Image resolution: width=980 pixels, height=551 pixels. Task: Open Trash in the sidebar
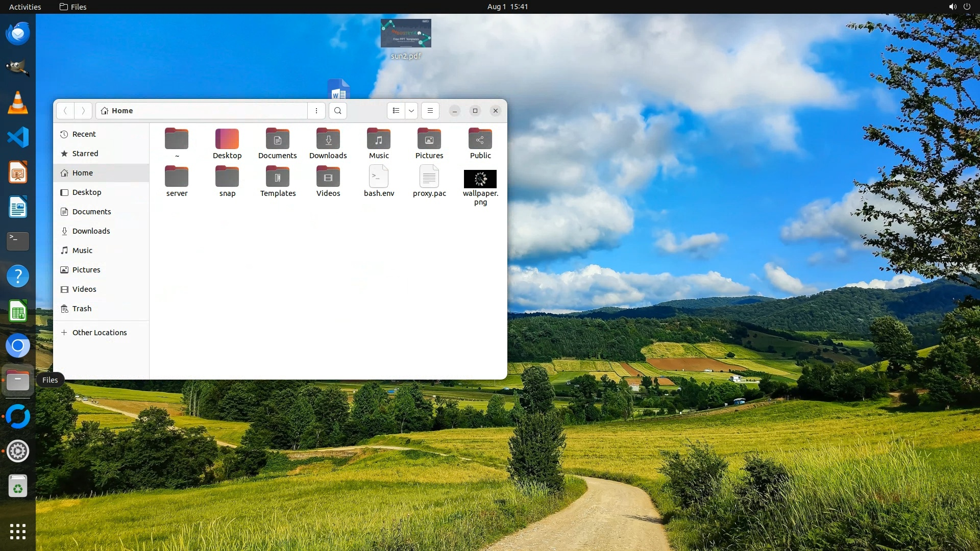(x=82, y=309)
